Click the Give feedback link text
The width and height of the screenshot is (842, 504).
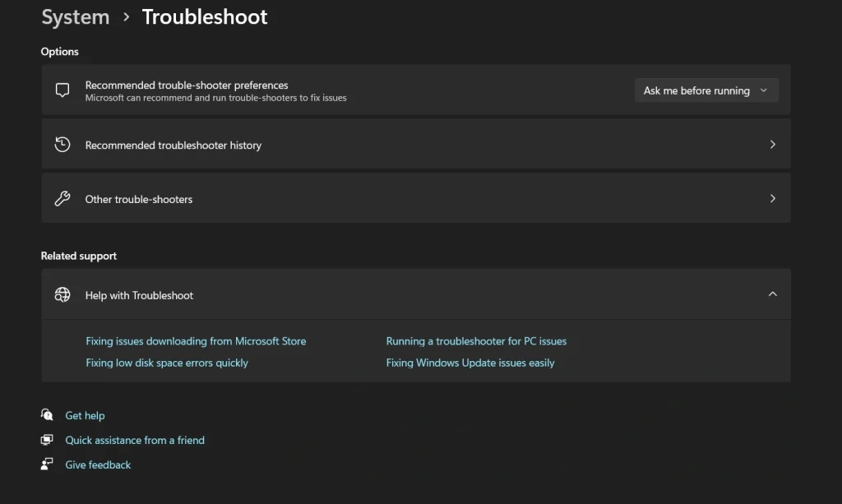pos(98,465)
